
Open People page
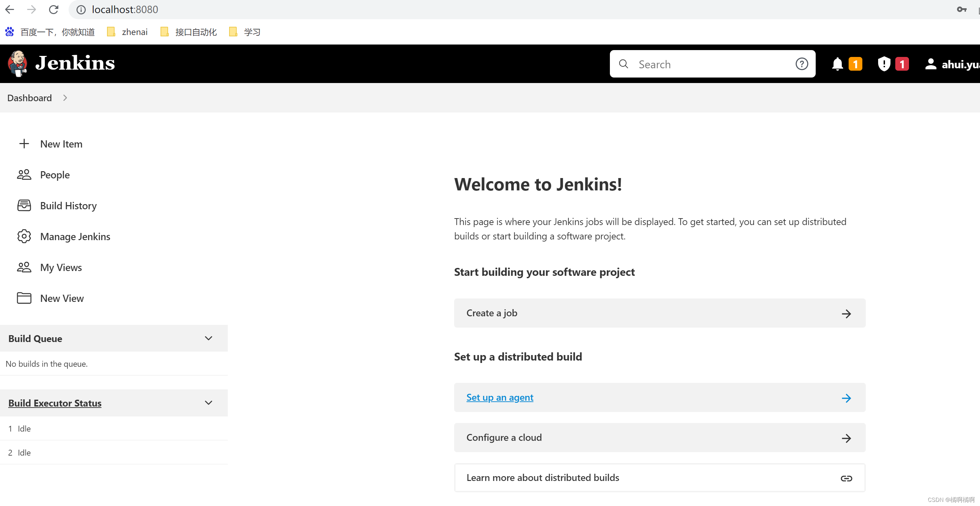click(x=55, y=175)
